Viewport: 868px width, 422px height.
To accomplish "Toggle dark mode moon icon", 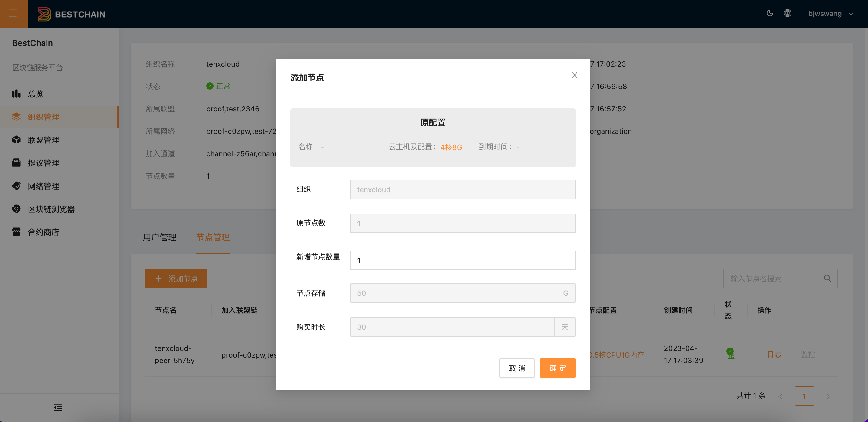I will [770, 14].
